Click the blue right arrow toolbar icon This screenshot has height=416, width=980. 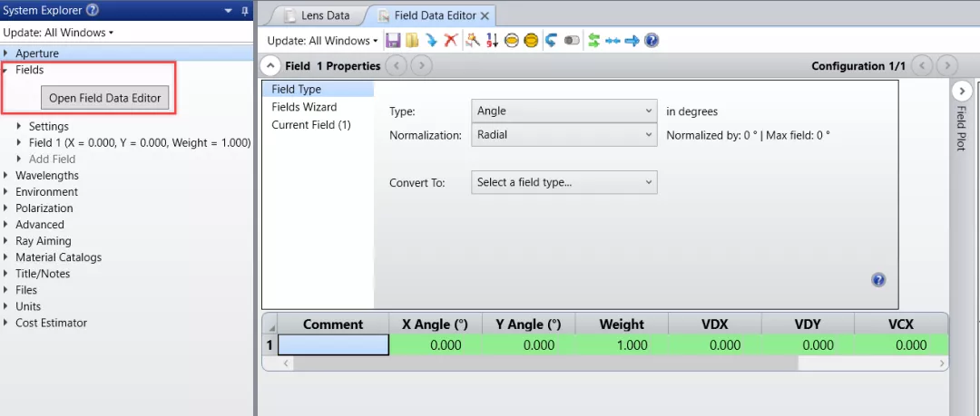(632, 41)
